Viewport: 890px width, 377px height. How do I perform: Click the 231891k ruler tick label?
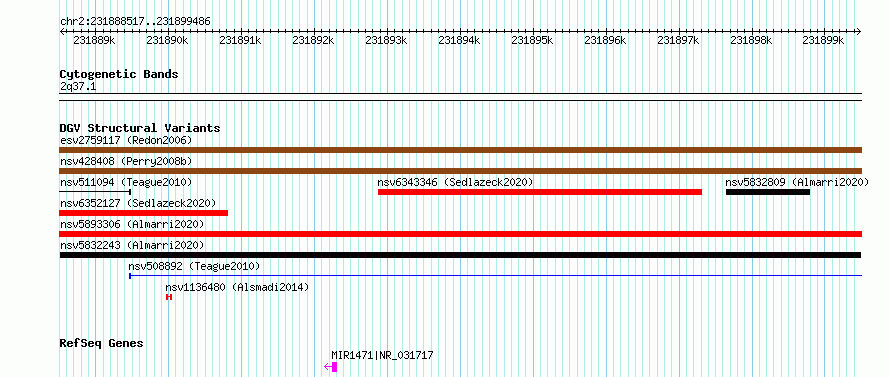[241, 40]
